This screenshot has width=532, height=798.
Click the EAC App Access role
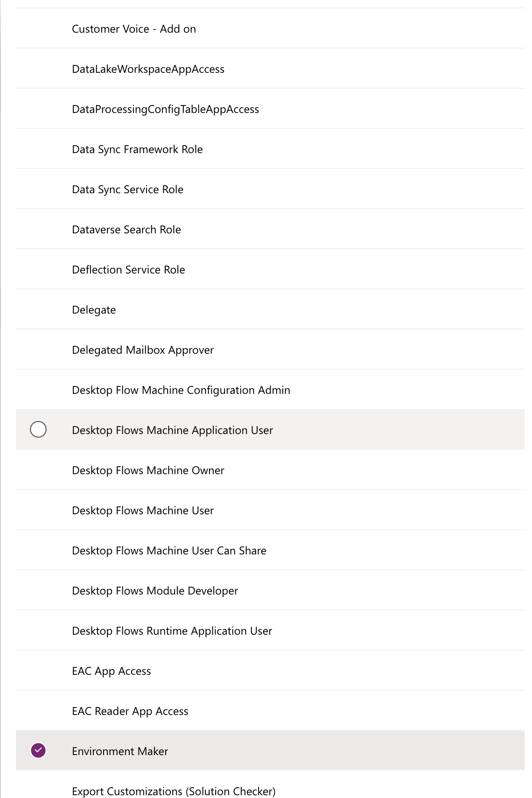coord(112,671)
